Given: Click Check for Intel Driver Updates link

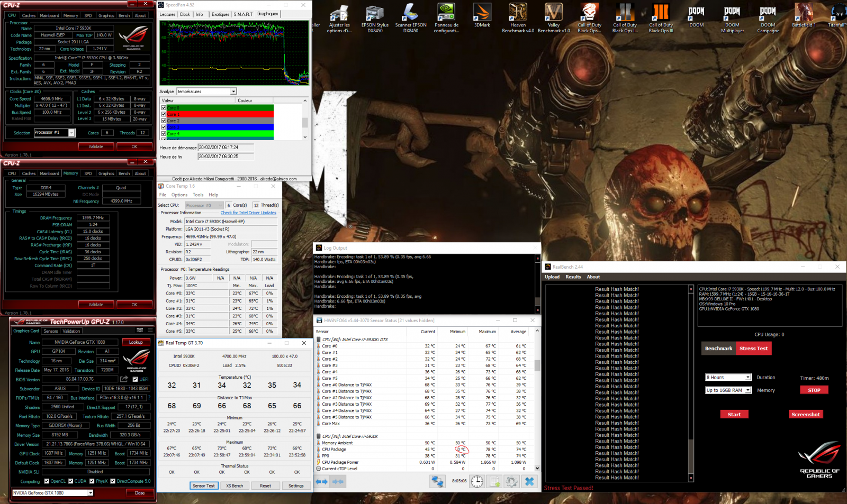Looking at the screenshot, I should click(248, 213).
